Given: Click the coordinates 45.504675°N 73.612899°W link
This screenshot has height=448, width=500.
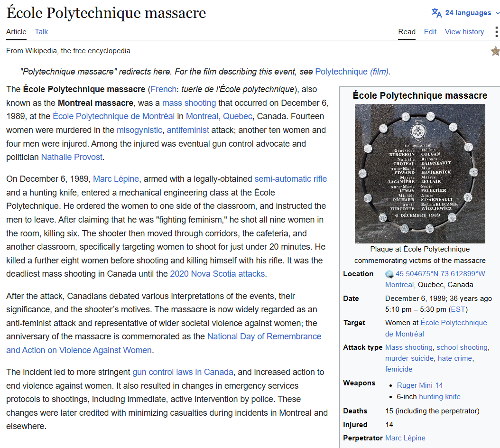Looking at the screenshot, I should pyautogui.click(x=440, y=274).
